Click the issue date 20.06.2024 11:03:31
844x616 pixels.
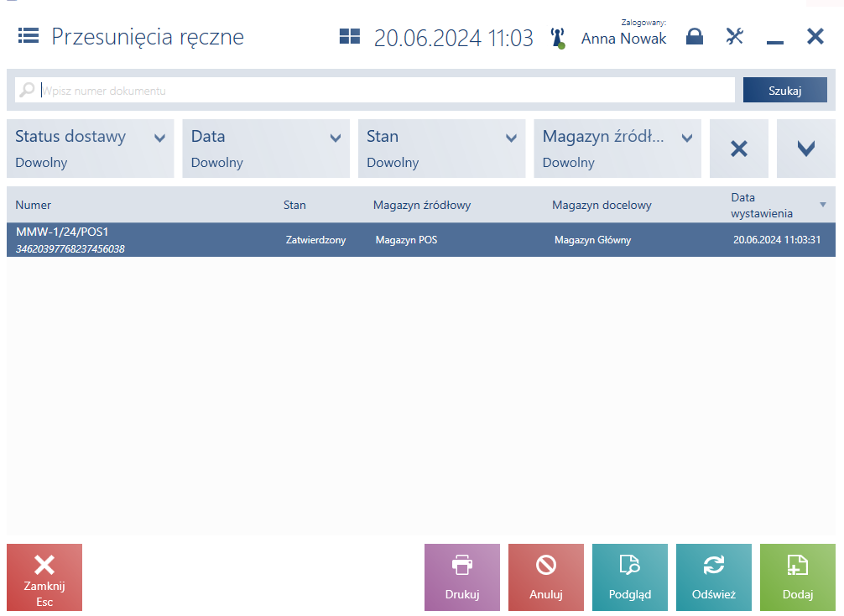[777, 240]
